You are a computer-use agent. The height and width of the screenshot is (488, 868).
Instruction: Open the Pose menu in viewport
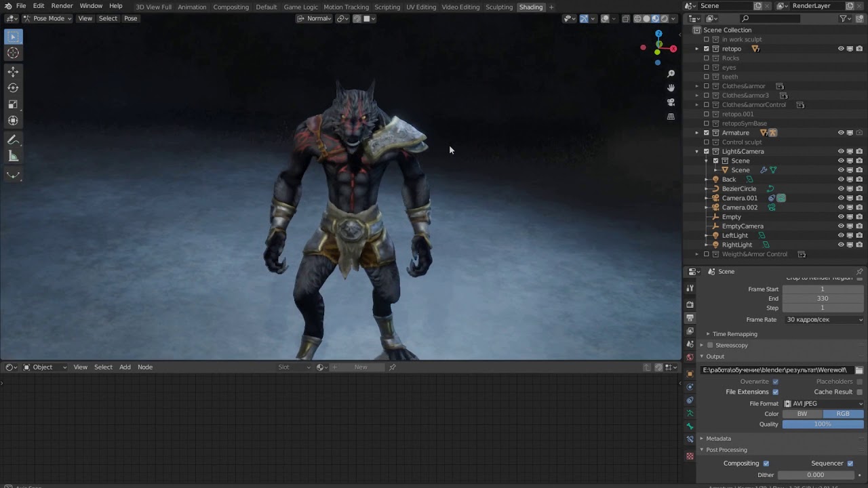[131, 18]
